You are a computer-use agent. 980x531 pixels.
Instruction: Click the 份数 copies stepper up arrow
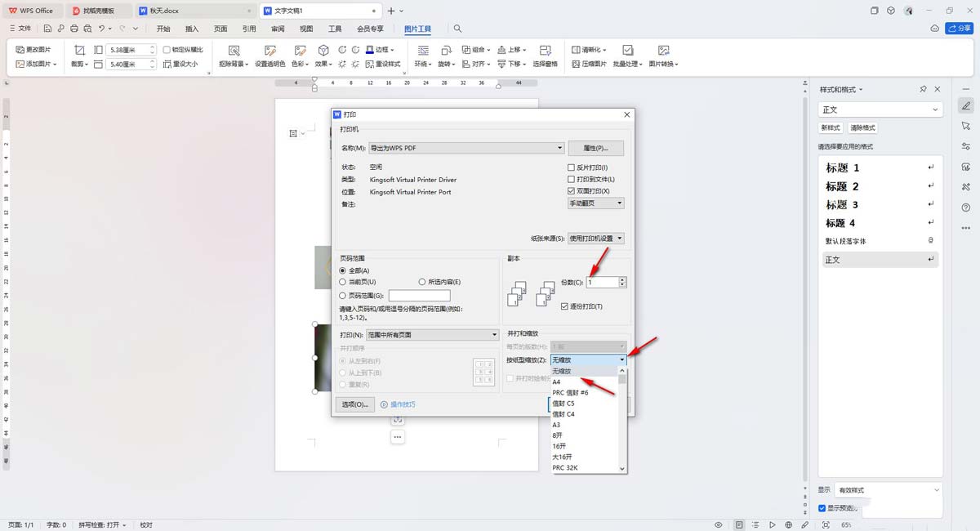click(622, 279)
